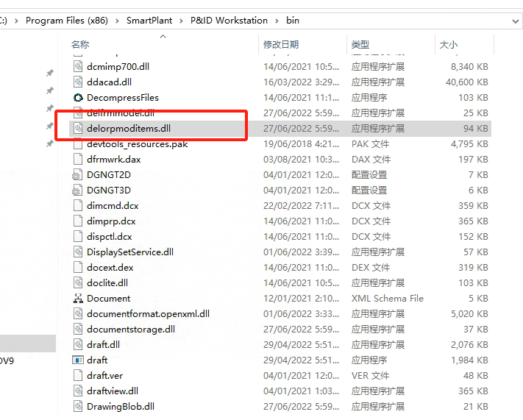Select the delorpmoditems.dll file icon
Screen dimensions: 523x420
(x=78, y=128)
